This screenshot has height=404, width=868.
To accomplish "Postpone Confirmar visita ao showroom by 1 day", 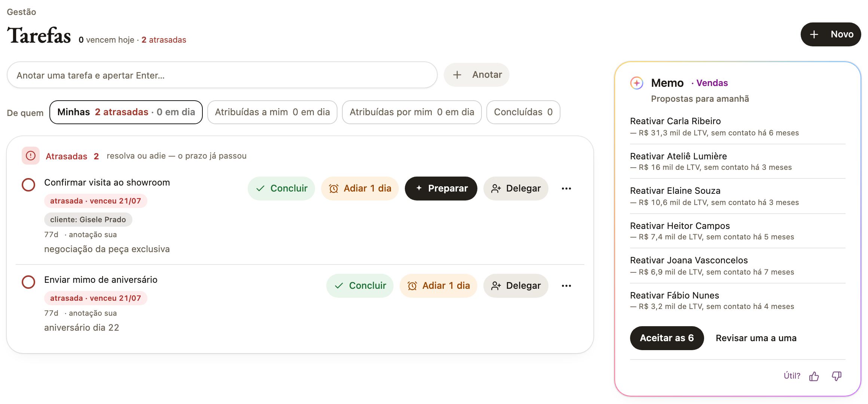I will (x=360, y=189).
